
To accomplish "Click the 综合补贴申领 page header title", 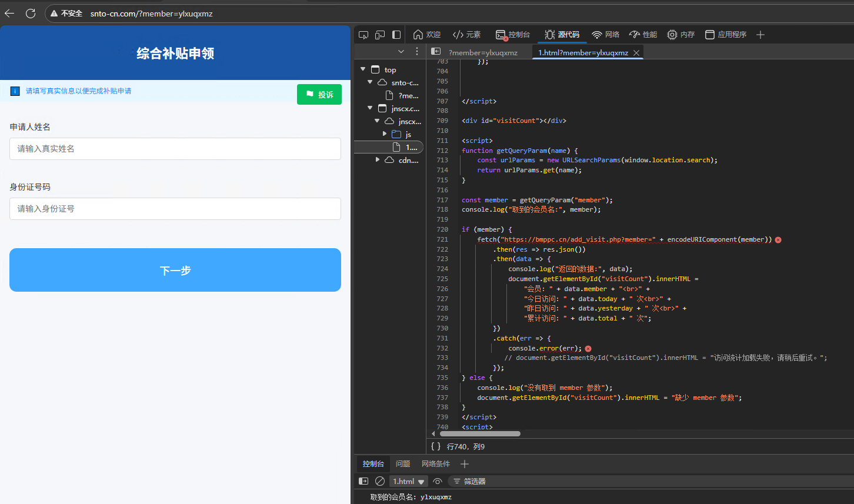I will coord(175,54).
